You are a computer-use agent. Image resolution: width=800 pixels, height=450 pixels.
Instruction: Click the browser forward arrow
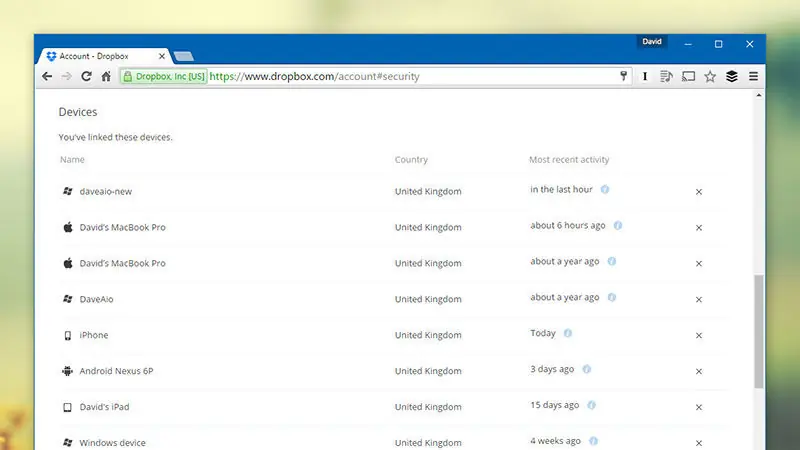tap(66, 77)
